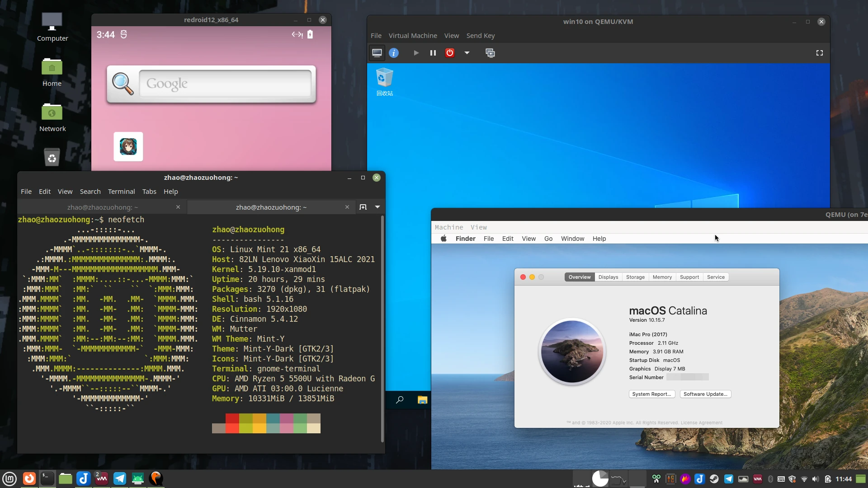Click the red shutdown power icon

click(x=450, y=53)
